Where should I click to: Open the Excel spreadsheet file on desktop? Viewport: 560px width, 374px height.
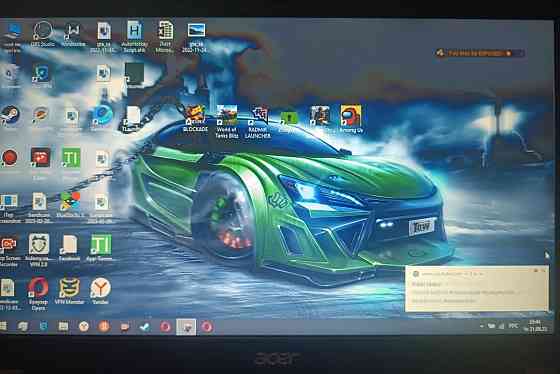point(165,36)
